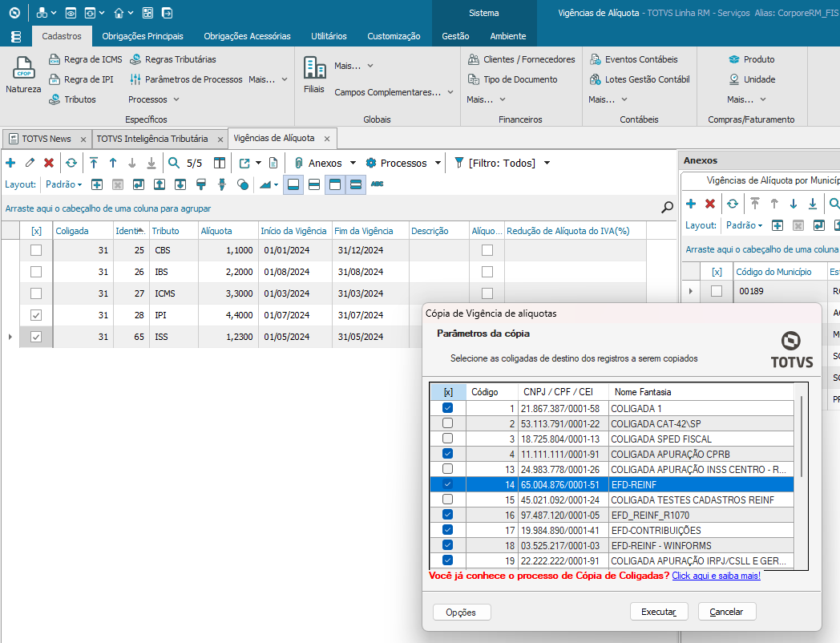Open Parâmetros de Processos
Image resolution: width=840 pixels, height=643 pixels.
click(186, 79)
